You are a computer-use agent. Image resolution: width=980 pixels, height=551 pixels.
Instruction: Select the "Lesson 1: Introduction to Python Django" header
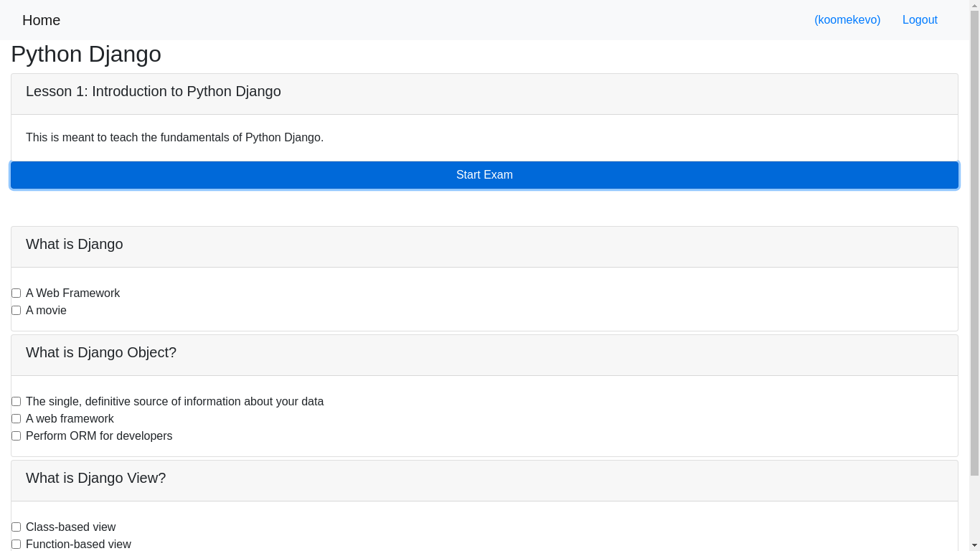[x=153, y=91]
